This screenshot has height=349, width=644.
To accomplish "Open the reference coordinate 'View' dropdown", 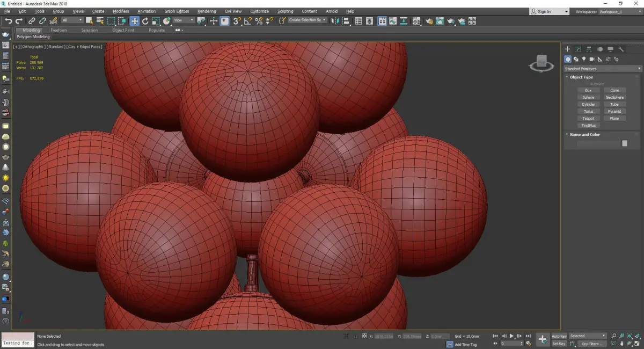I will [184, 20].
